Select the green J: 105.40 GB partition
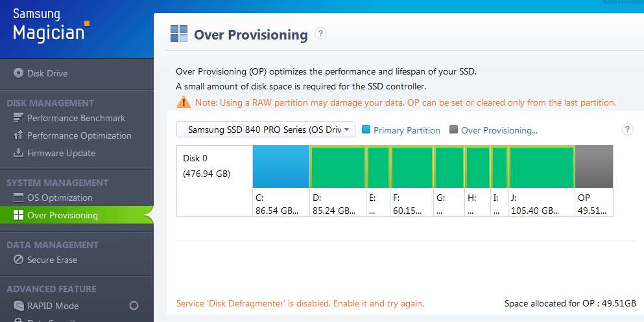Screen dimensions: 644x322 pyautogui.click(x=542, y=167)
